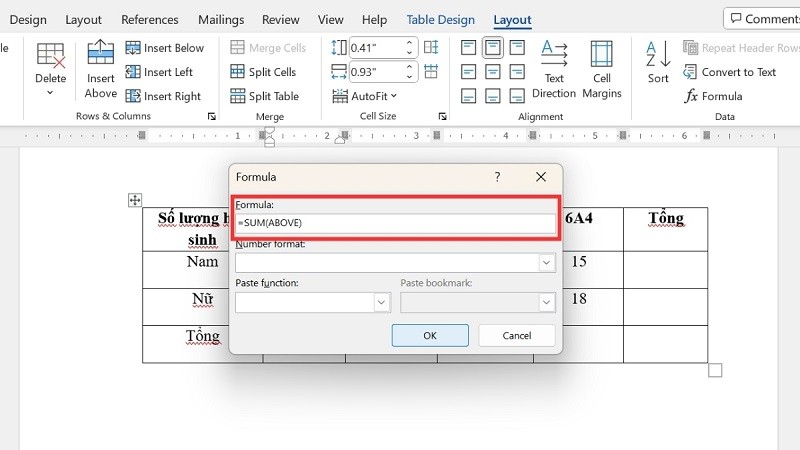Open the References tab

[x=148, y=20]
